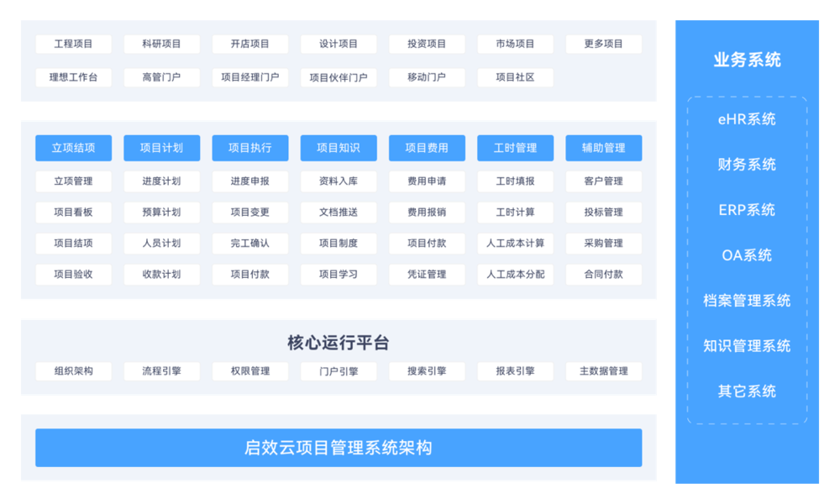Select the OA系统 label
This screenshot has width=840, height=504.
coord(747,255)
